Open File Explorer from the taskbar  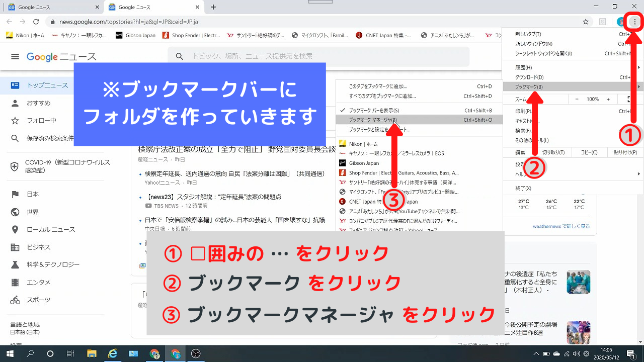click(x=92, y=353)
